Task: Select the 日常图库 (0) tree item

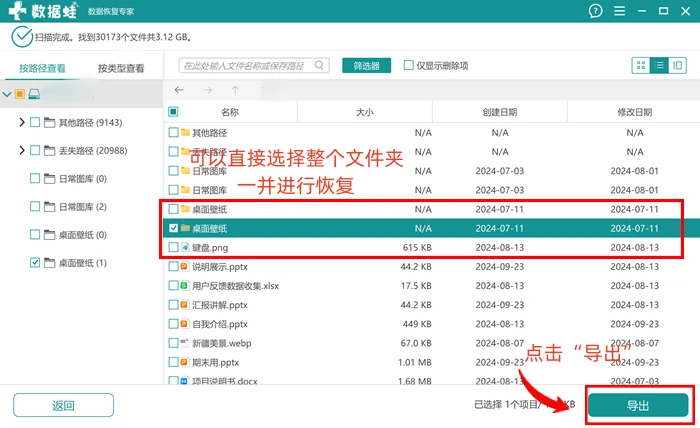Action: coord(83,179)
